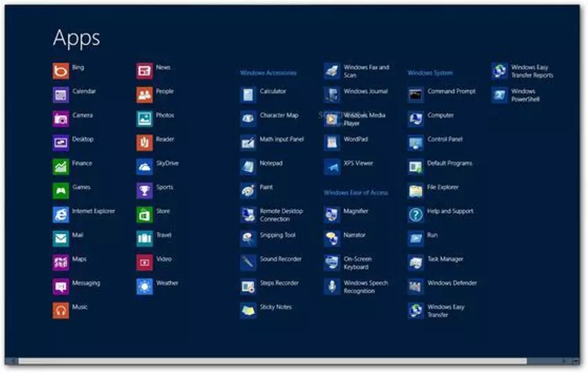Open the Windows Defender icon
Viewport: 588px width, 373px height.
pyautogui.click(x=416, y=286)
